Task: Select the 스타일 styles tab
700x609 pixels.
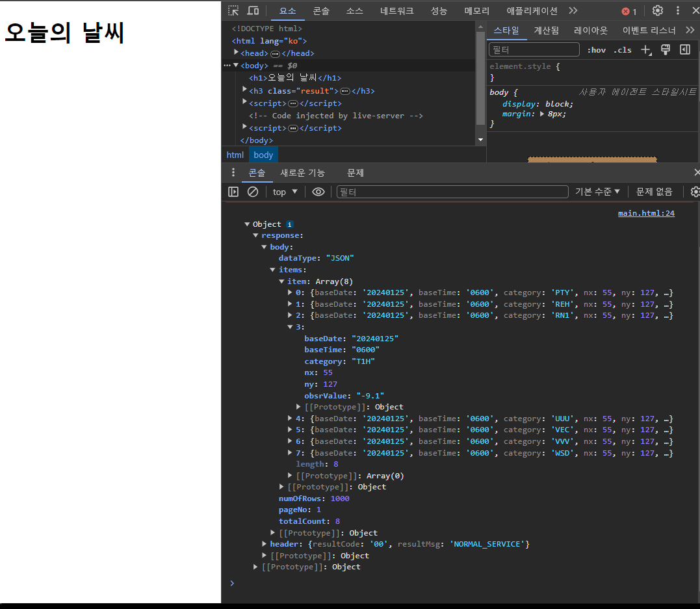Action: (506, 31)
